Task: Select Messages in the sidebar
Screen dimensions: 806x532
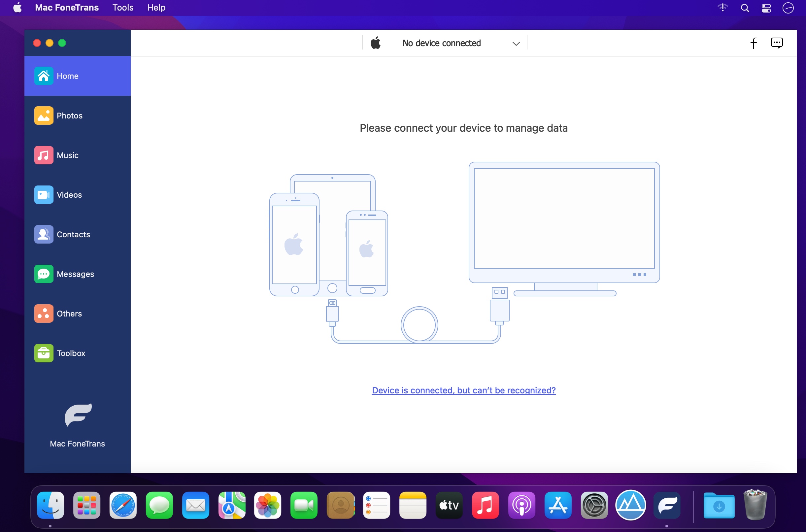Action: (77, 274)
